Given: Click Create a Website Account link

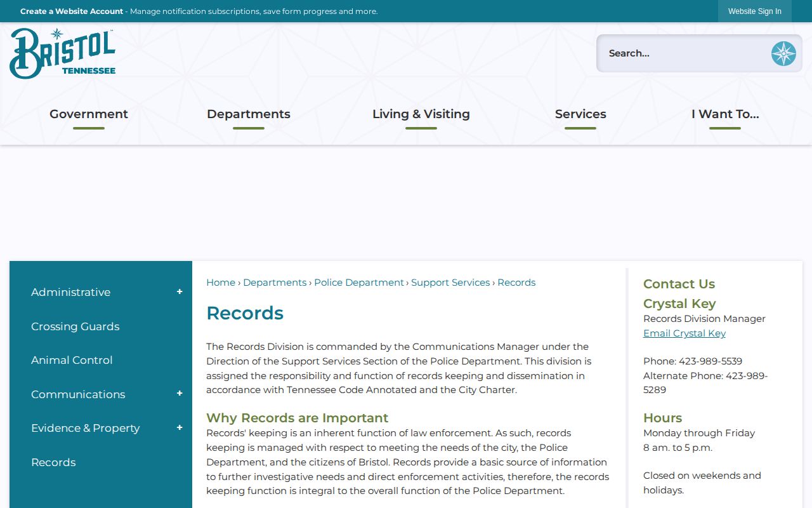Looking at the screenshot, I should [72, 11].
